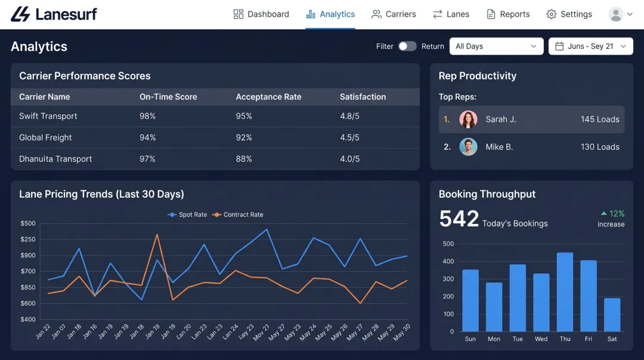644x360 pixels.
Task: Click the Thursday bar in Booking Throughput
Action: pyautogui.click(x=565, y=292)
